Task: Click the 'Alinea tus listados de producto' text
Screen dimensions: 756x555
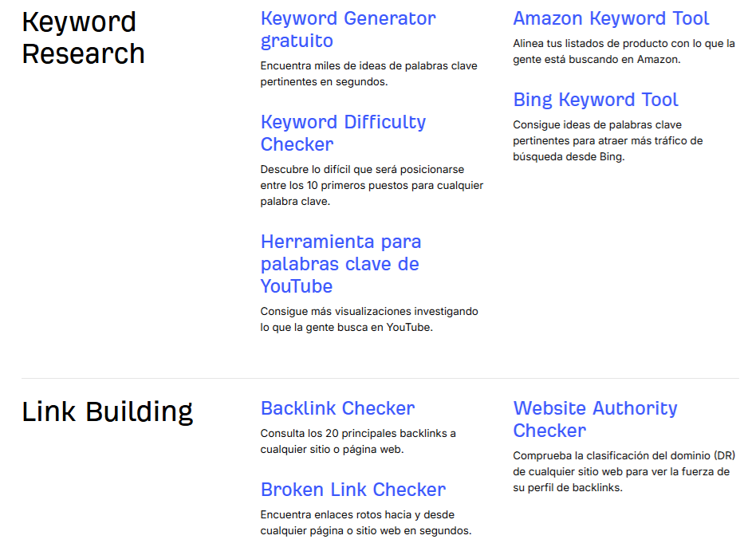Action: point(624,51)
